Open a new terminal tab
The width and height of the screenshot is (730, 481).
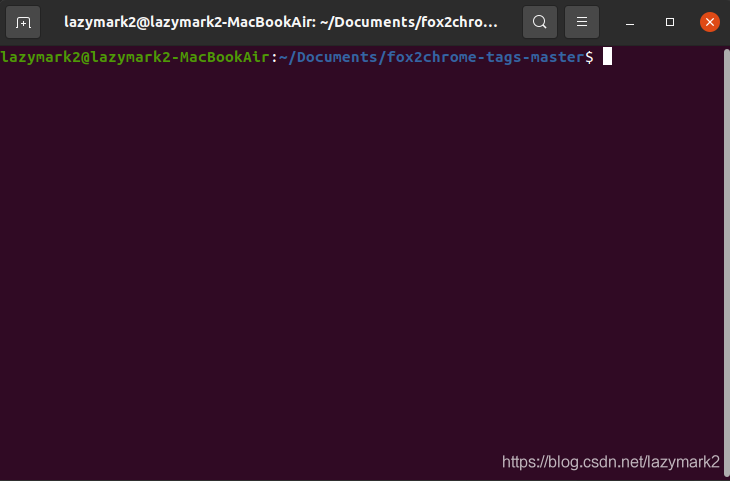tap(23, 22)
